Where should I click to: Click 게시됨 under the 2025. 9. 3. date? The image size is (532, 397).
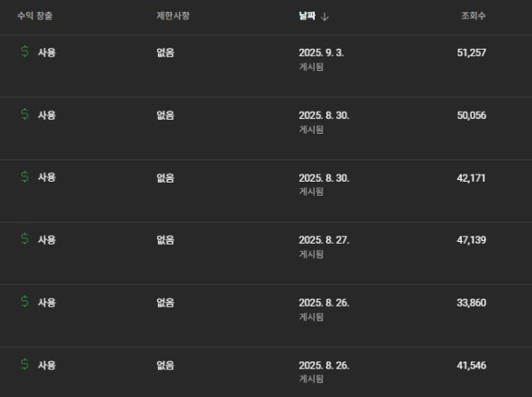311,67
